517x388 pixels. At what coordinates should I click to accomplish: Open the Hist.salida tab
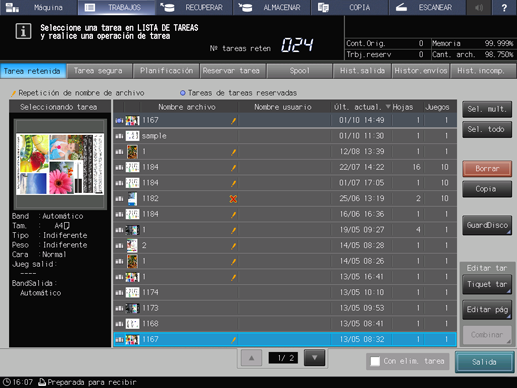click(362, 71)
